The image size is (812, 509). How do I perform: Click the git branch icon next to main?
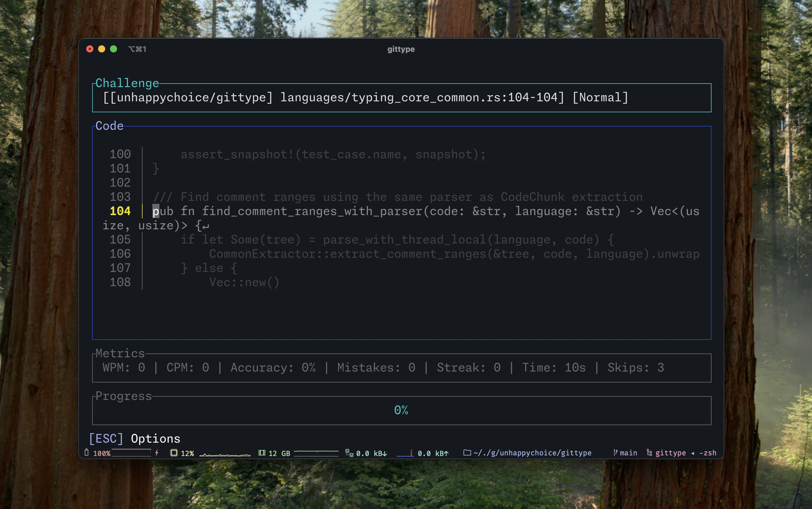click(x=616, y=453)
